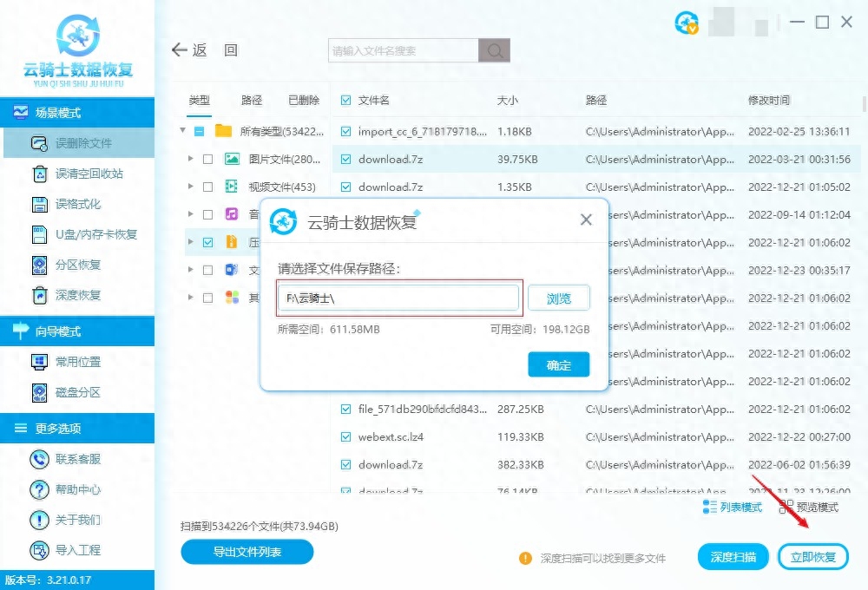Sort by the 修改时间 column header
Screen dimensions: 868x590
click(769, 100)
